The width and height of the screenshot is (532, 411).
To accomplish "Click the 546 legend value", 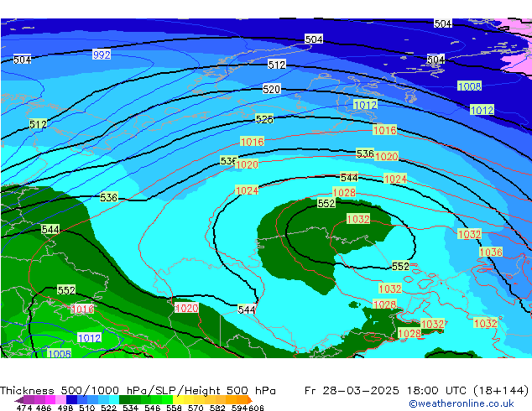I will pos(153,408).
